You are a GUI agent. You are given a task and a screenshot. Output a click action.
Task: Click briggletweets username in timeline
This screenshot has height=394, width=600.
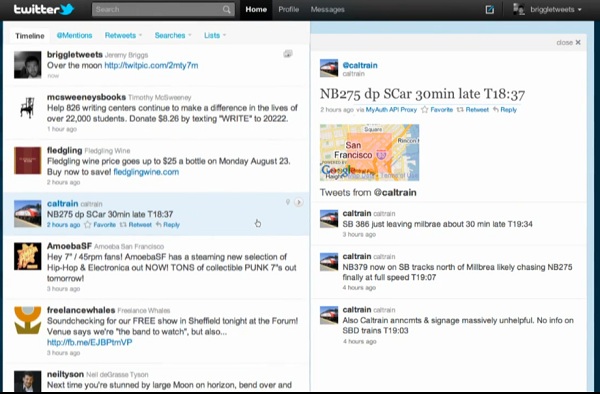pos(75,54)
